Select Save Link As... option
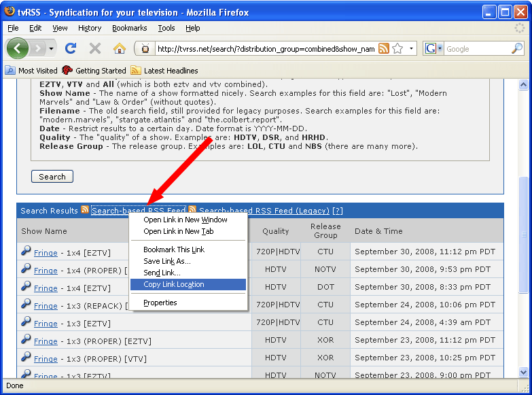The height and width of the screenshot is (395, 532). [x=188, y=261]
